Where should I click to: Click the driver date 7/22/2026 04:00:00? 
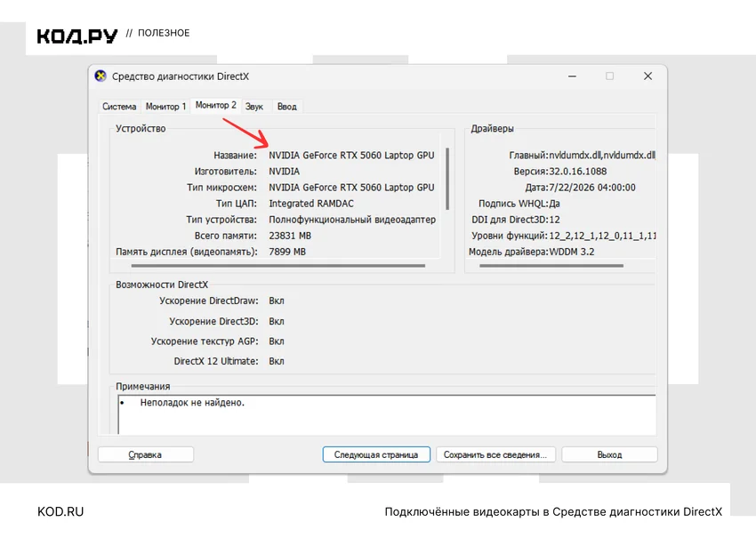[592, 188]
